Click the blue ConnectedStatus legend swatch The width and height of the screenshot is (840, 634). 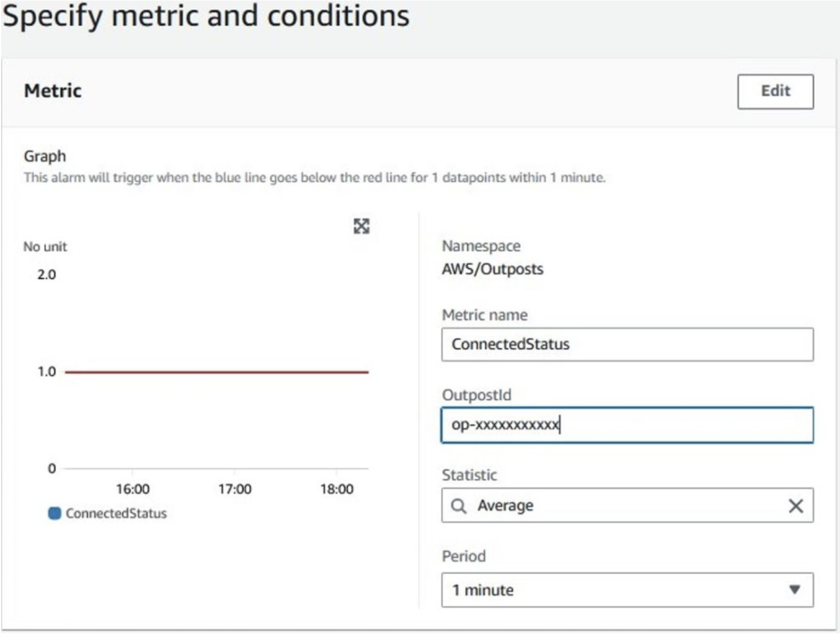54,513
